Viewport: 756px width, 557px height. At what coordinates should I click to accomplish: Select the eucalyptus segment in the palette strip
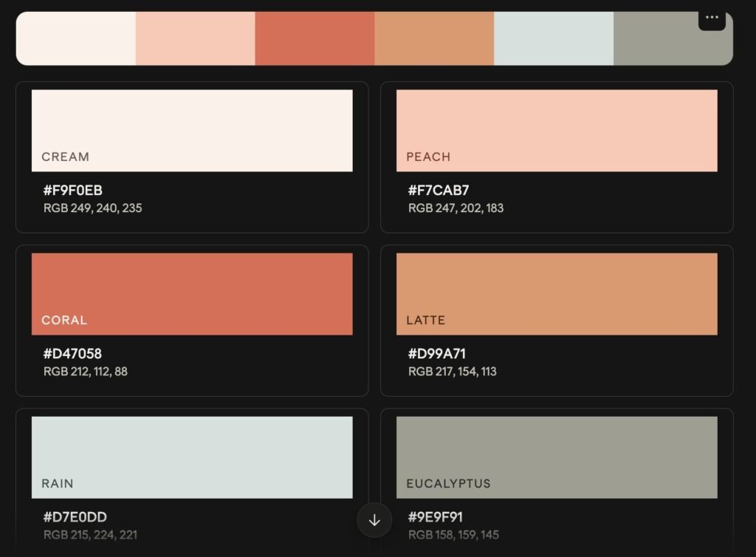(x=673, y=38)
